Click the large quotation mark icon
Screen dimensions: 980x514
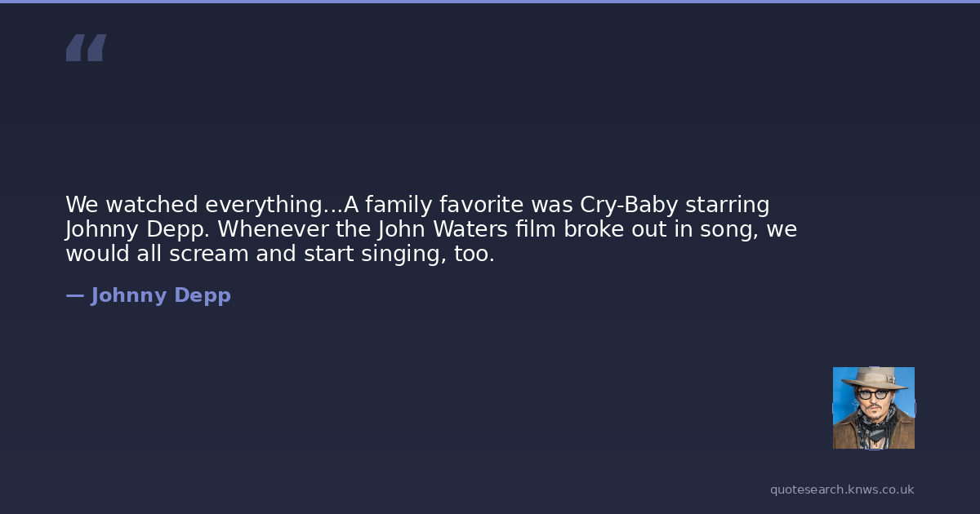[x=86, y=48]
